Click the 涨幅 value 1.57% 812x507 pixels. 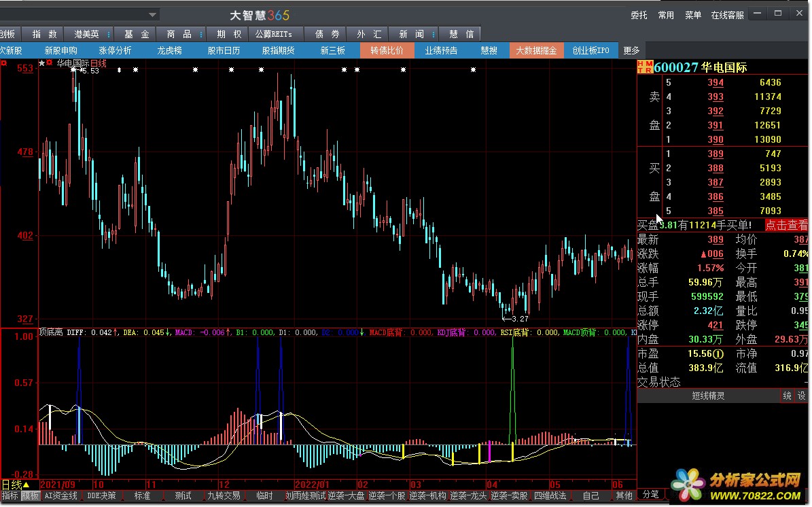[711, 268]
